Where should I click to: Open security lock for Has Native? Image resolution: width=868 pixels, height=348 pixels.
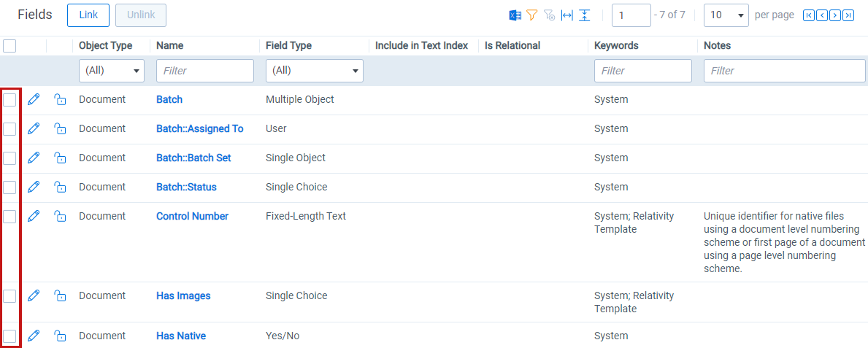(x=60, y=336)
